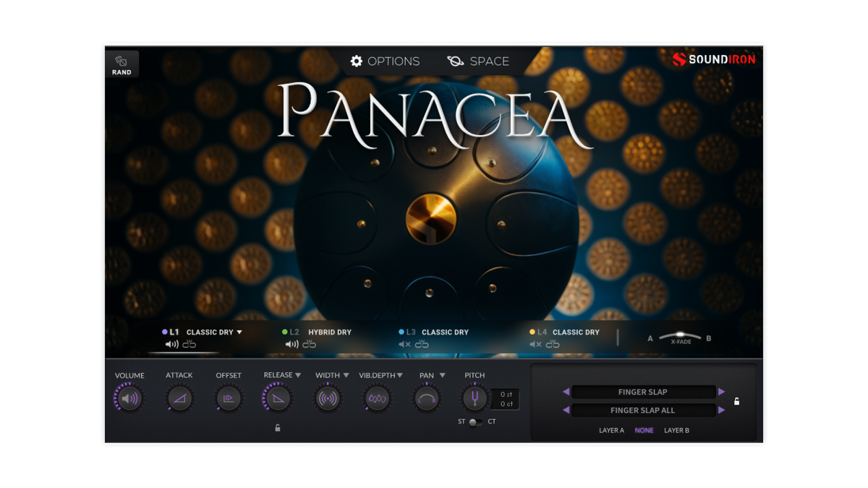Open the SPACE tab
Image resolution: width=868 pixels, height=488 pixels.
tap(478, 61)
